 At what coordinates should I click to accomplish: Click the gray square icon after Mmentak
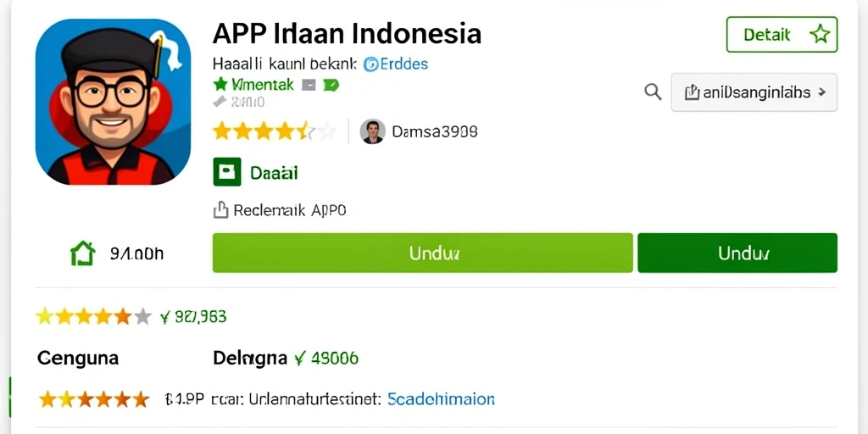(309, 85)
